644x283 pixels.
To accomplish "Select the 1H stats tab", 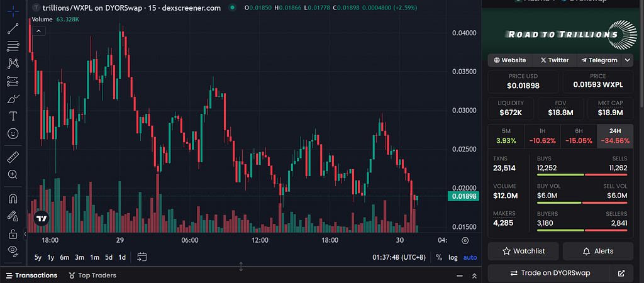I will 542,136.
